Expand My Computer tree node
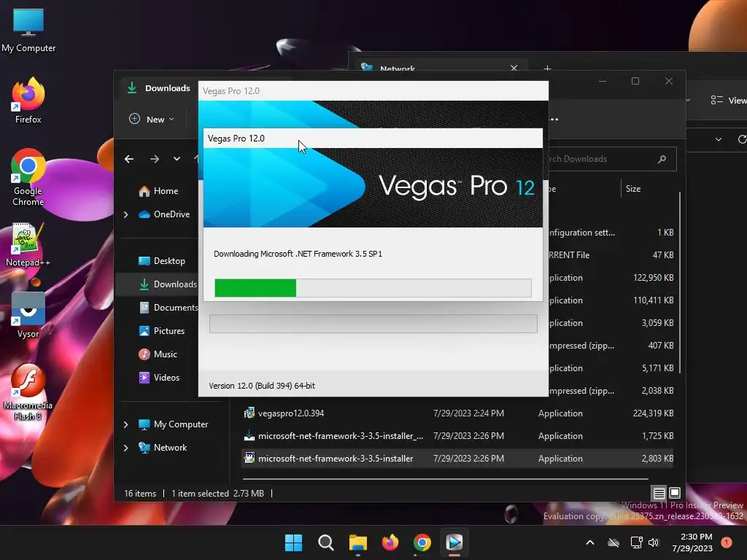The height and width of the screenshot is (560, 747). (125, 424)
